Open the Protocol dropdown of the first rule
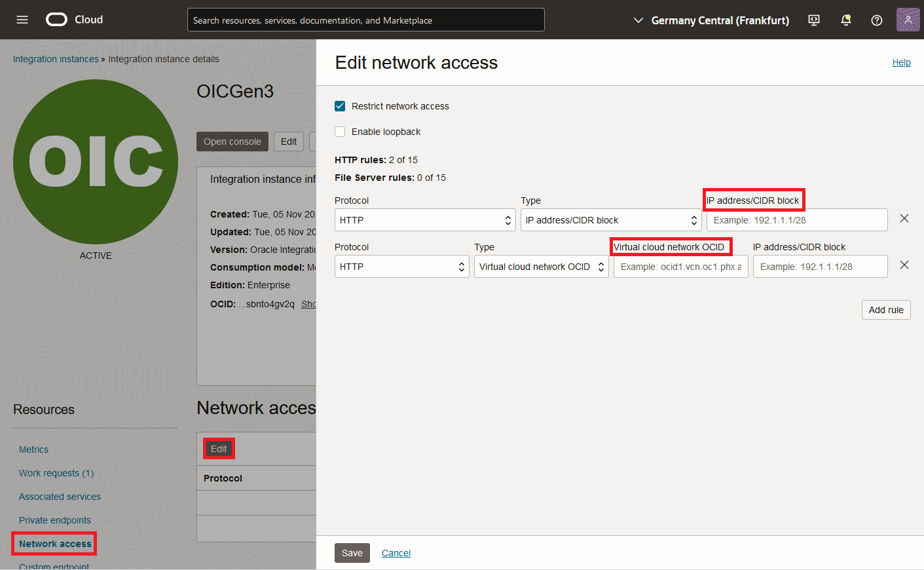The width and height of the screenshot is (924, 570). pyautogui.click(x=425, y=219)
